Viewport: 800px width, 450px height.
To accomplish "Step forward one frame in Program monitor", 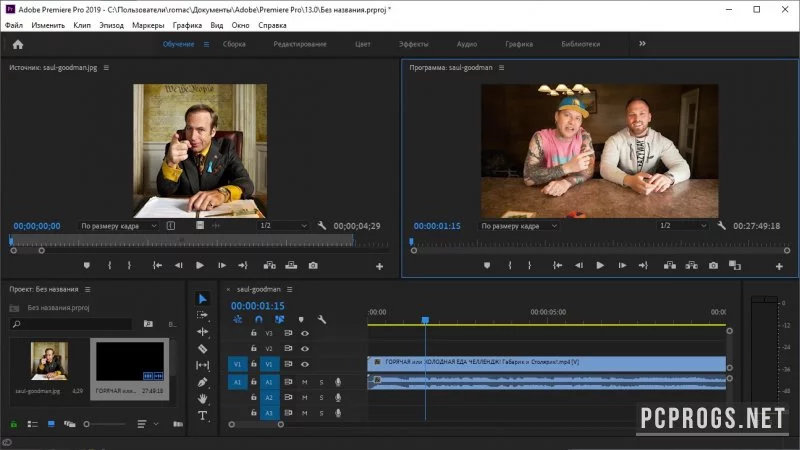I will click(x=622, y=265).
